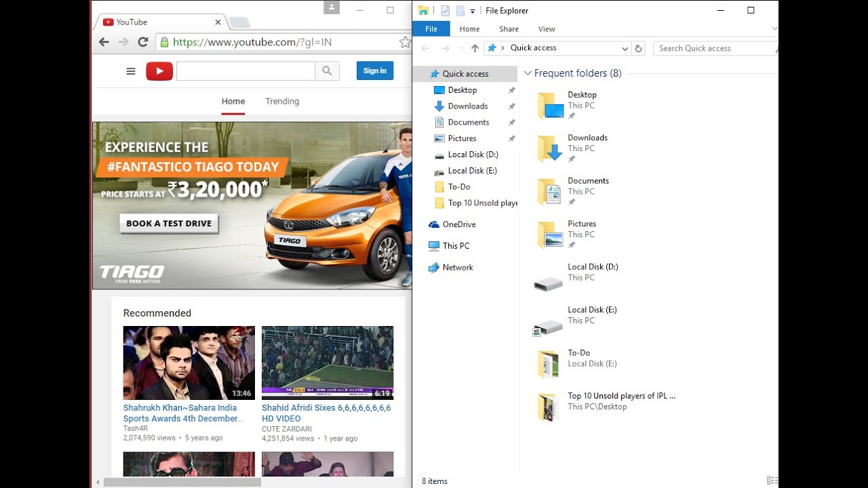Select To-Do folder in navigation sidebar

(459, 187)
